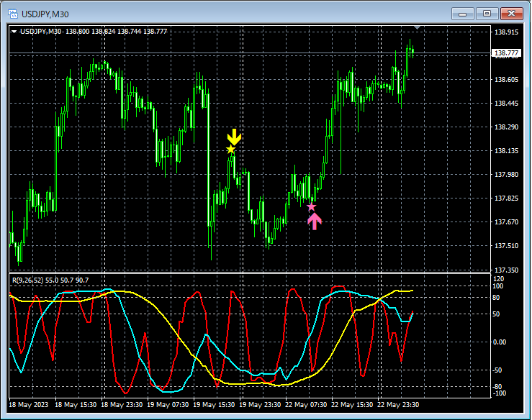
Task: Click time axis label 18 May 15:30
Action: [x=76, y=405]
